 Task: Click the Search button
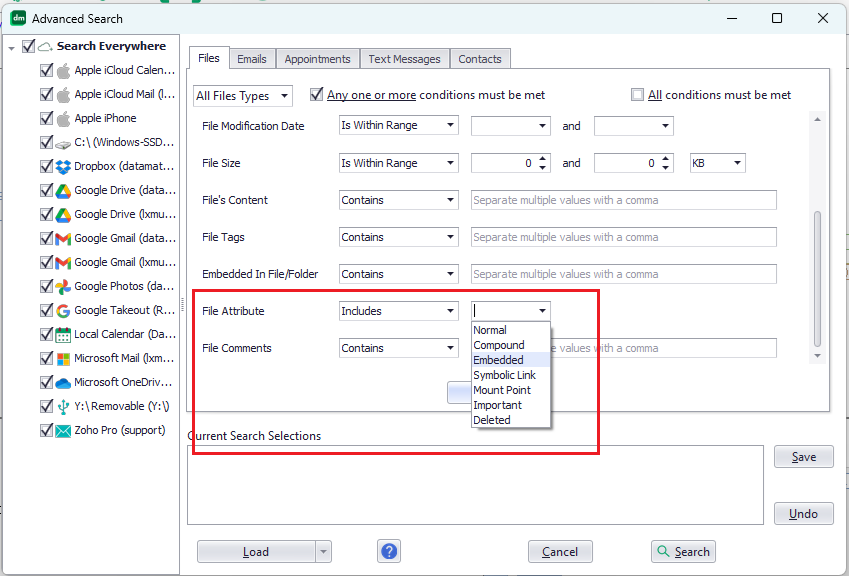tap(683, 551)
